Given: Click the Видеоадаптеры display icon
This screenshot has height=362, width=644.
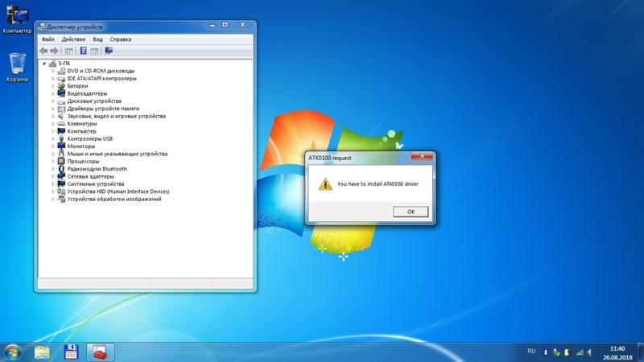Looking at the screenshot, I should (x=61, y=93).
